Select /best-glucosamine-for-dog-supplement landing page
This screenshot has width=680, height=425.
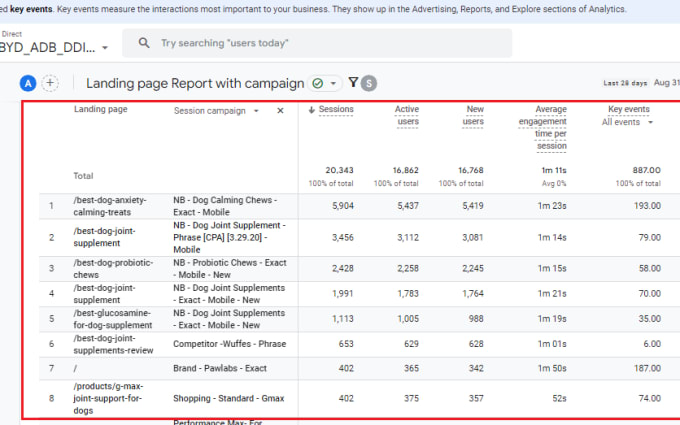(113, 319)
